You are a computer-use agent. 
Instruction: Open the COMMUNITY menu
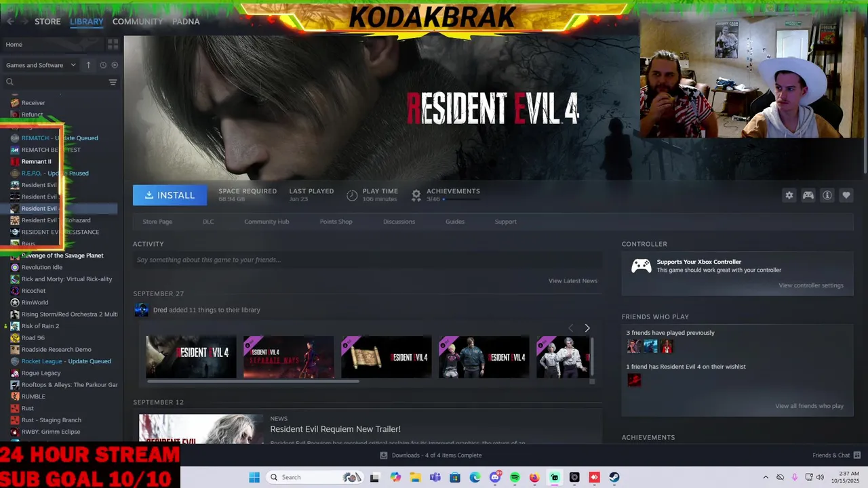pyautogui.click(x=138, y=22)
